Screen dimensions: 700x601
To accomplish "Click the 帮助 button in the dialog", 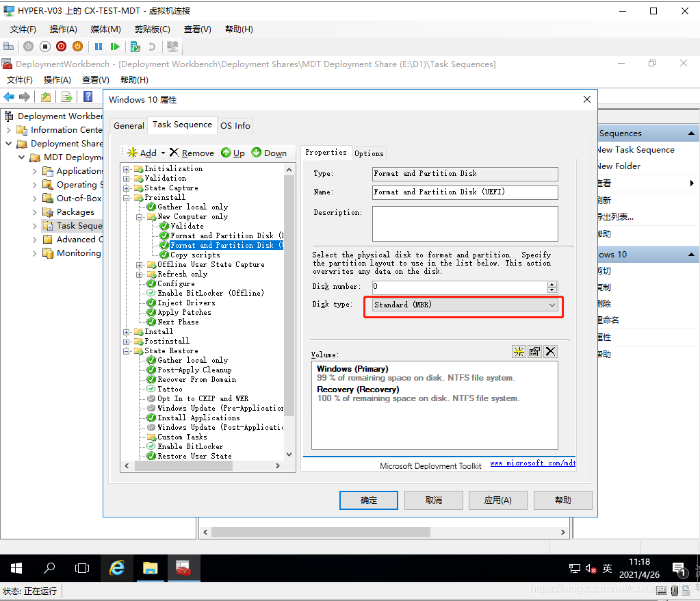I will point(563,500).
